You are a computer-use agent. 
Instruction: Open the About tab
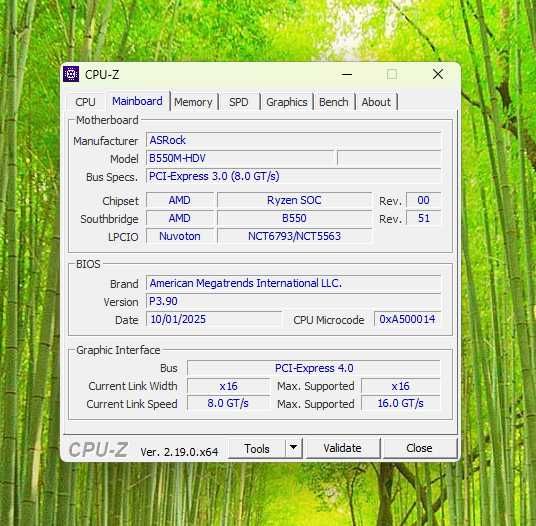click(376, 102)
